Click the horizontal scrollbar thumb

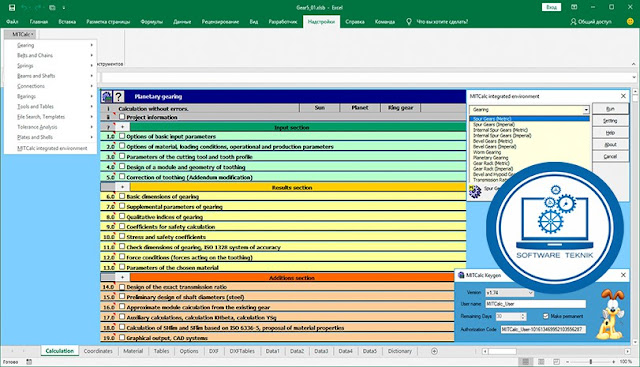(x=502, y=351)
